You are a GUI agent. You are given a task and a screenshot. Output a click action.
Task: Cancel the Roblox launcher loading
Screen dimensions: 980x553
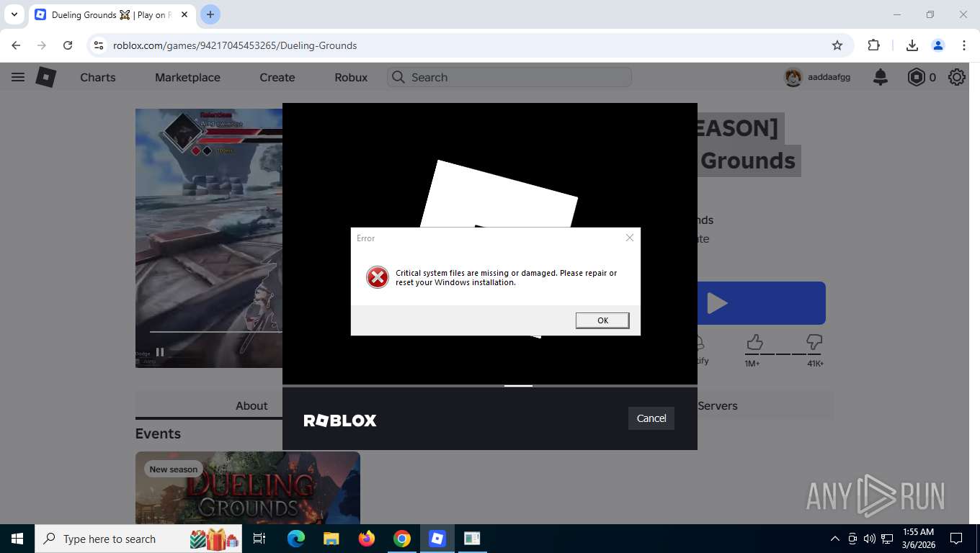point(651,418)
